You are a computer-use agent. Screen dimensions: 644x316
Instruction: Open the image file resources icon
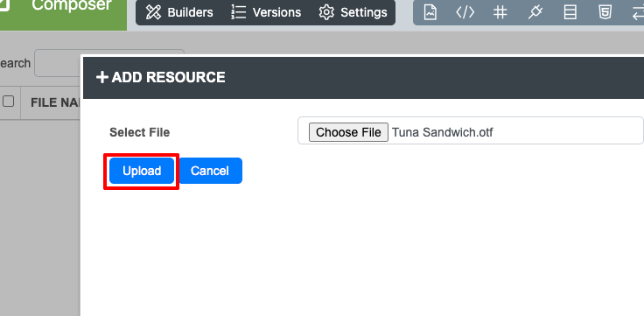click(x=430, y=12)
